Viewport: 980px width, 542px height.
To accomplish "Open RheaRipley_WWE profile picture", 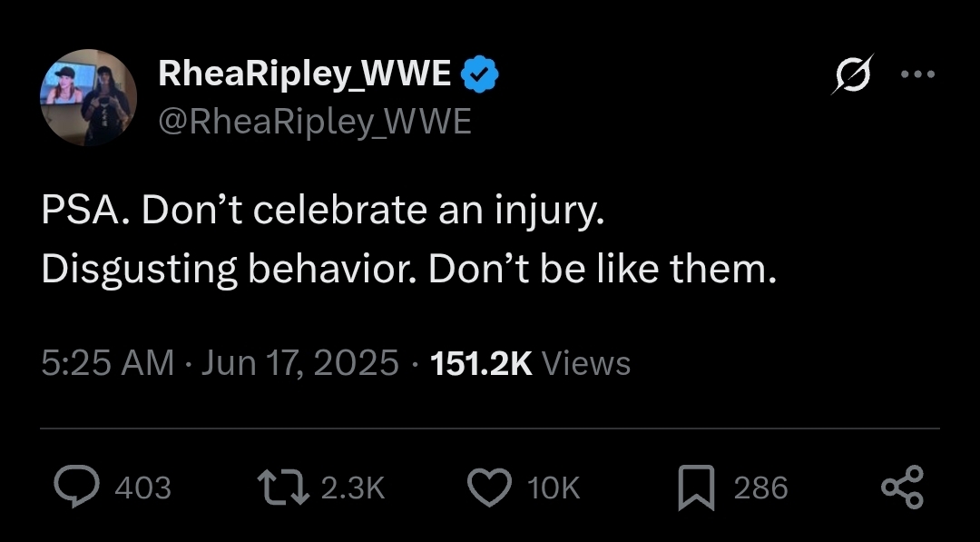I will pos(88,97).
